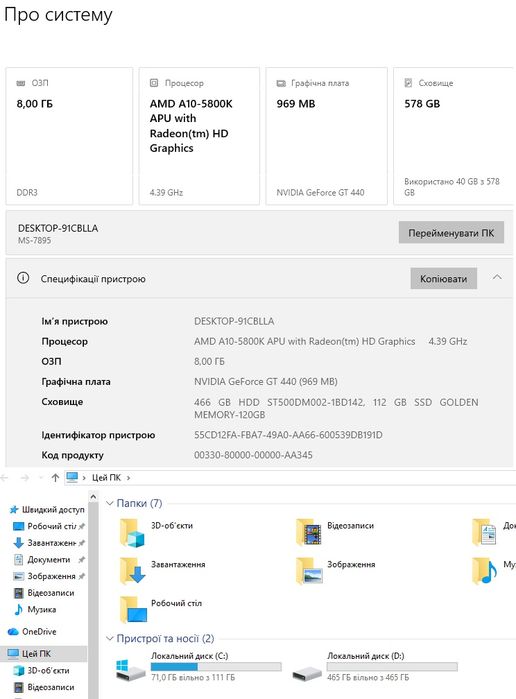Click the info icon beside Специфікації пристрою
This screenshot has height=699, width=516.
tap(23, 278)
